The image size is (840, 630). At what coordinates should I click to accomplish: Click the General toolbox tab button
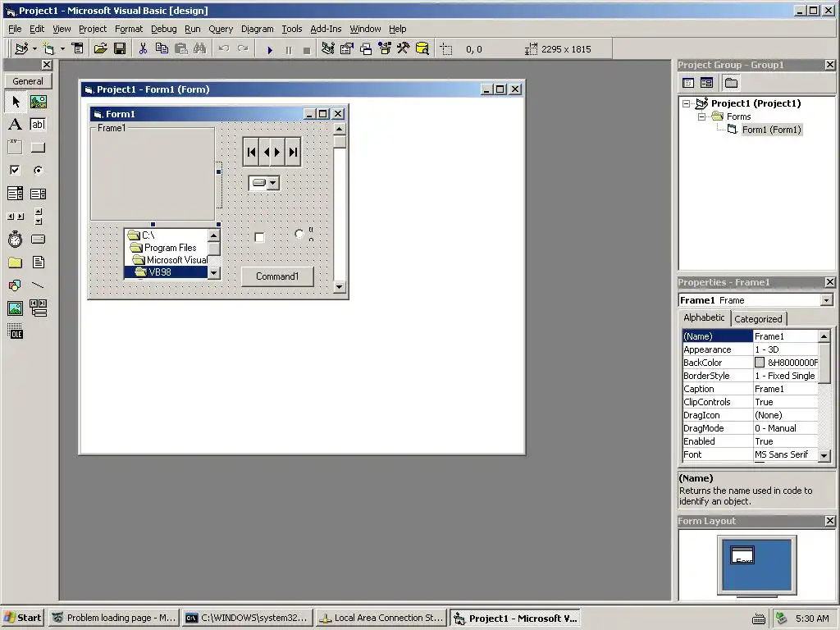coord(28,81)
